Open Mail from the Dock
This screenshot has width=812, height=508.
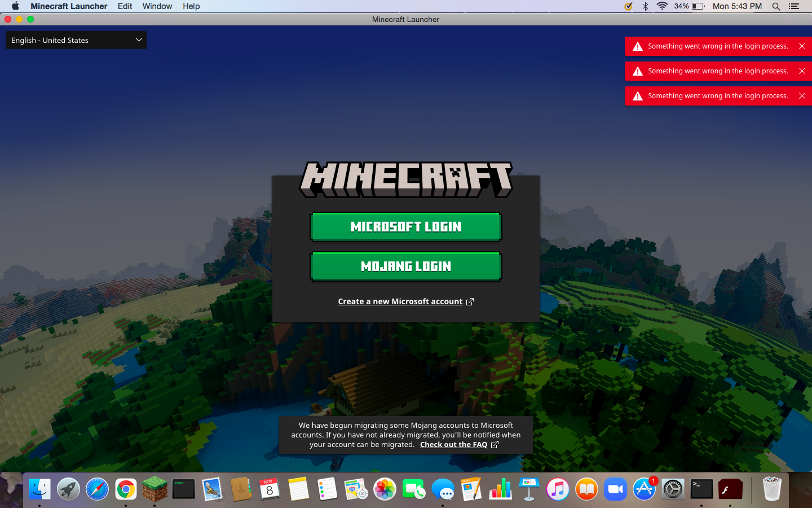[212, 489]
